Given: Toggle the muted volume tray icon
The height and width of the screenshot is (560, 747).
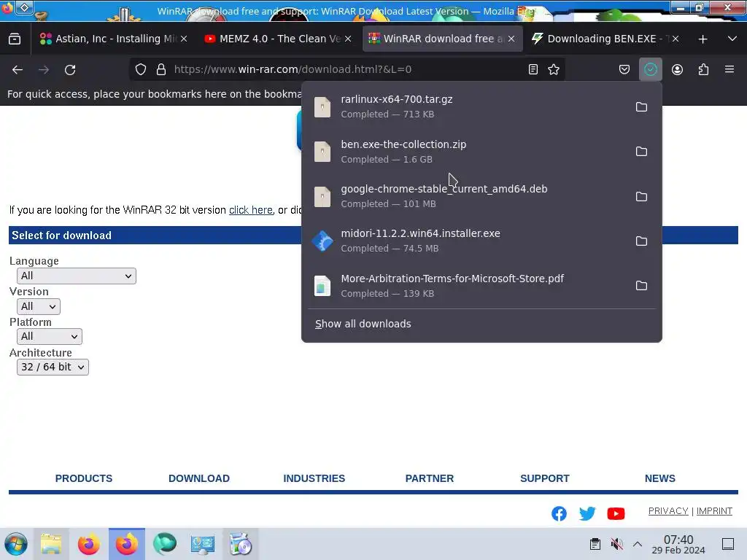Looking at the screenshot, I should (616, 544).
